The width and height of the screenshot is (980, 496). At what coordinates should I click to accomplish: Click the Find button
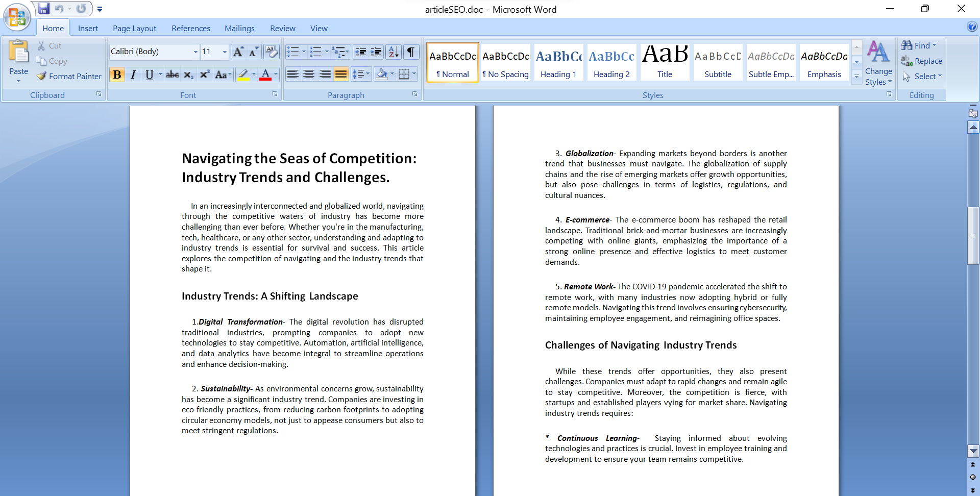918,45
